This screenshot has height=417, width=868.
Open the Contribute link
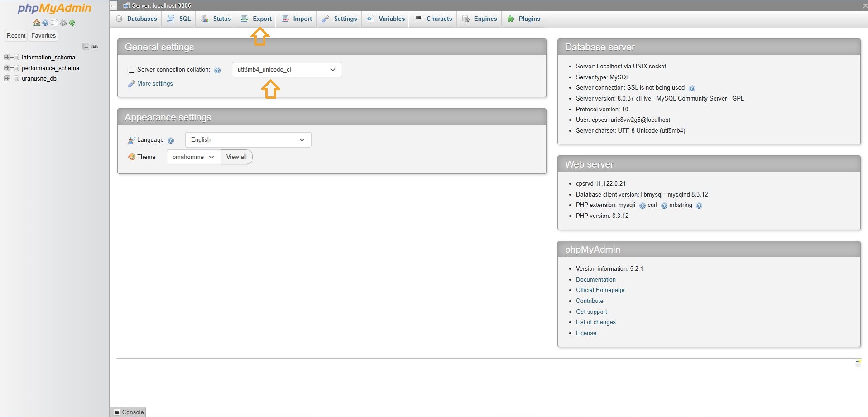coord(590,301)
